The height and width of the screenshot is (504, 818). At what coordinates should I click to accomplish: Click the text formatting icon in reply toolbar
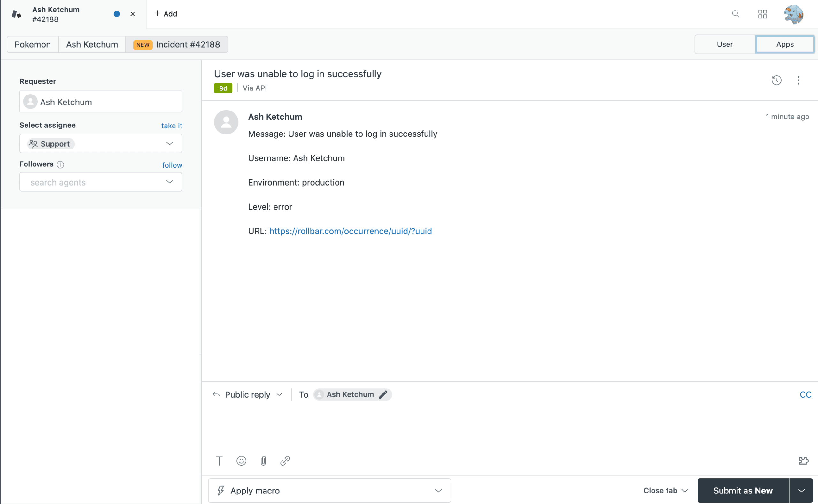point(220,461)
